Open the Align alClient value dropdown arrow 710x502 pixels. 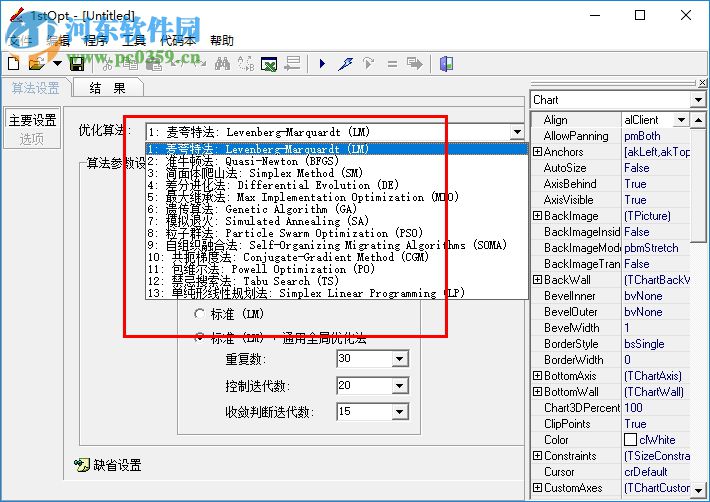point(681,120)
